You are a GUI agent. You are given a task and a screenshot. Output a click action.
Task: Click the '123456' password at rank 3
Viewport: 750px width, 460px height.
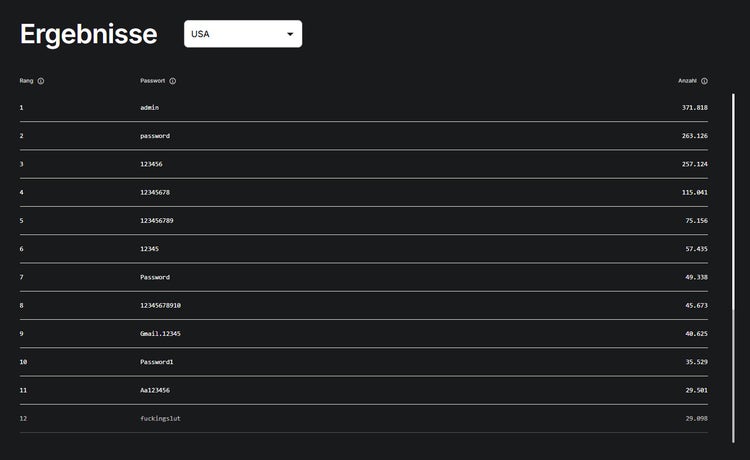pyautogui.click(x=152, y=164)
